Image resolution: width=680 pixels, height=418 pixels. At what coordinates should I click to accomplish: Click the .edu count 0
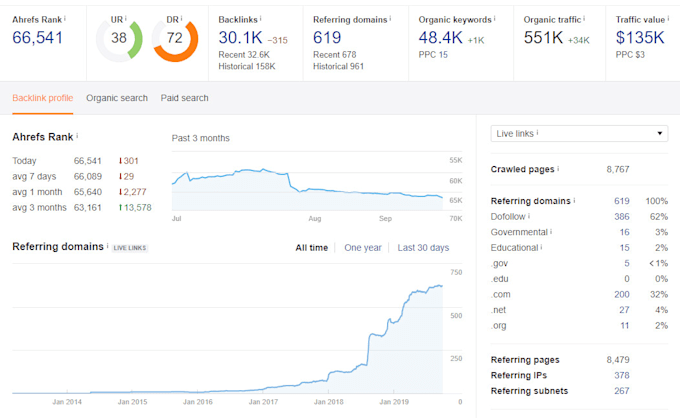tap(627, 279)
